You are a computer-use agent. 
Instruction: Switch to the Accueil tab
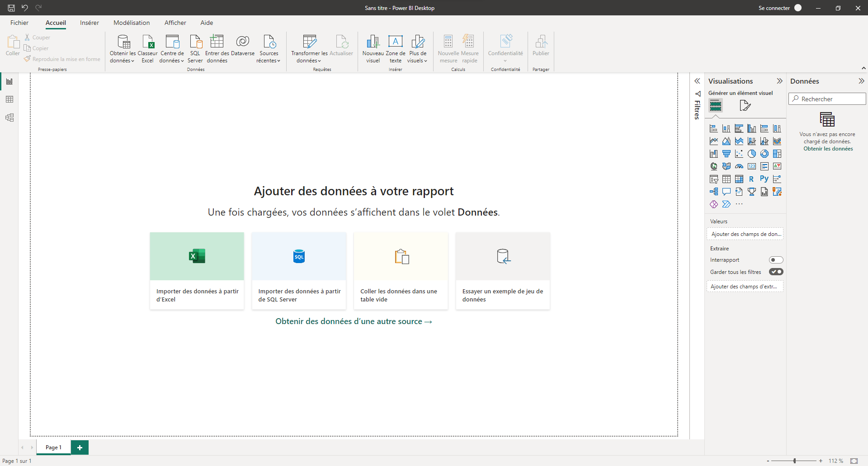point(56,23)
